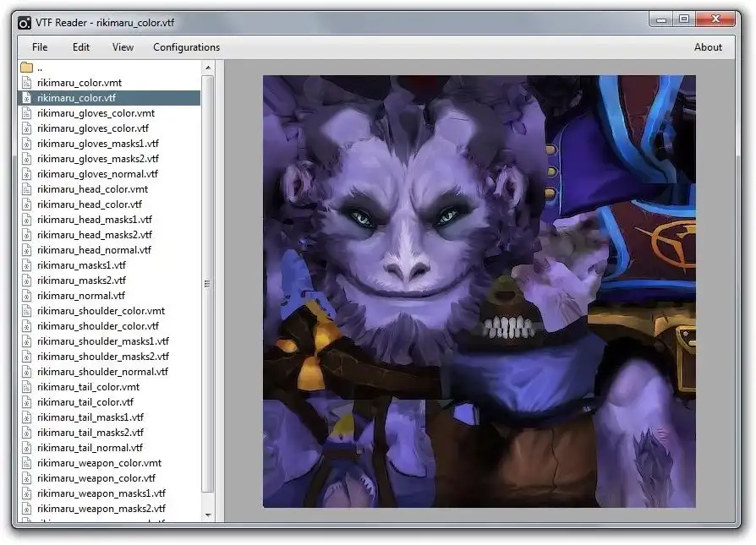The width and height of the screenshot is (756, 545).
Task: Click the file icon beside rikimaru_head_normal.vtf
Action: pos(26,250)
